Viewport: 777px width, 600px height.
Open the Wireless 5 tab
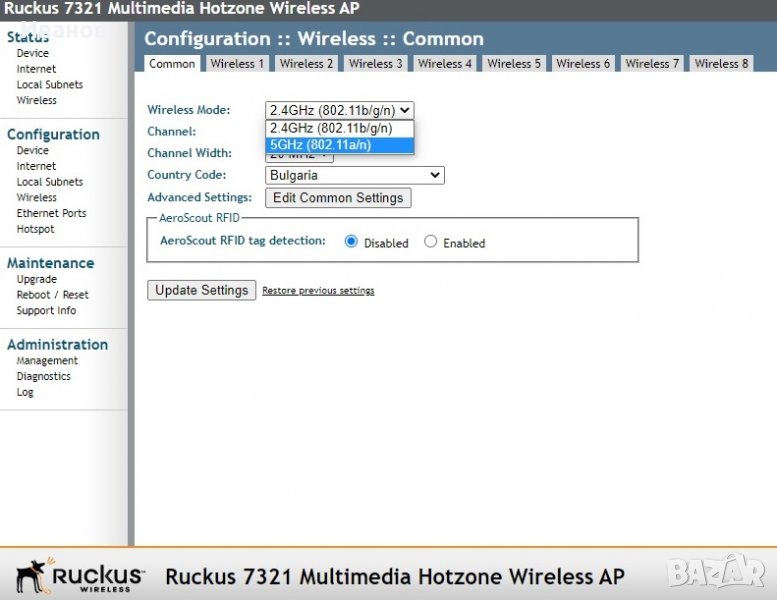tap(514, 63)
